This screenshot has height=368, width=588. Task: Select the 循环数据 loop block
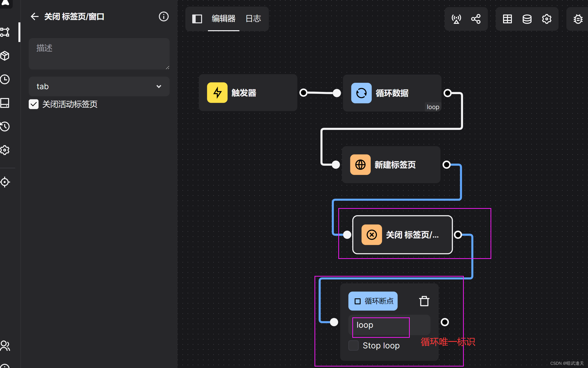tap(392, 93)
